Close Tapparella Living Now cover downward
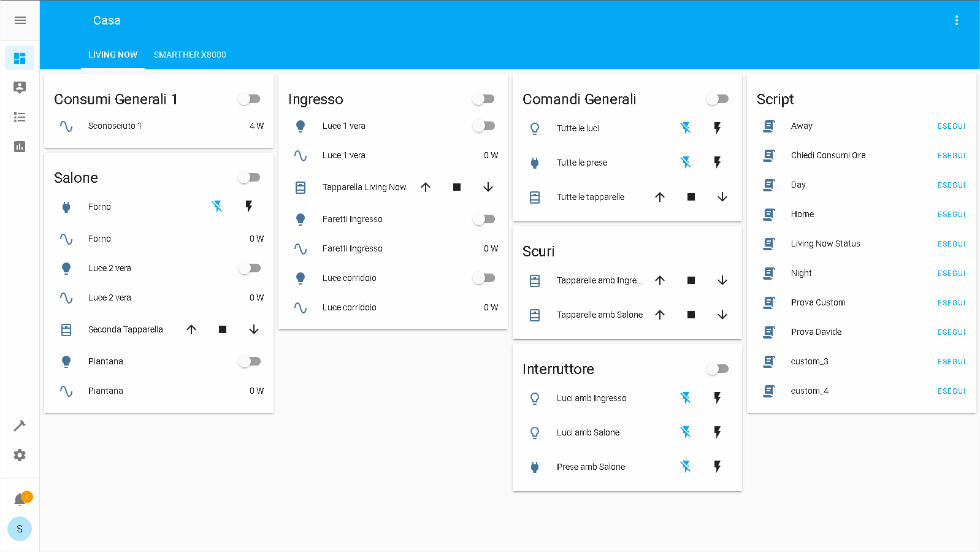Image resolution: width=980 pixels, height=552 pixels. click(x=488, y=187)
